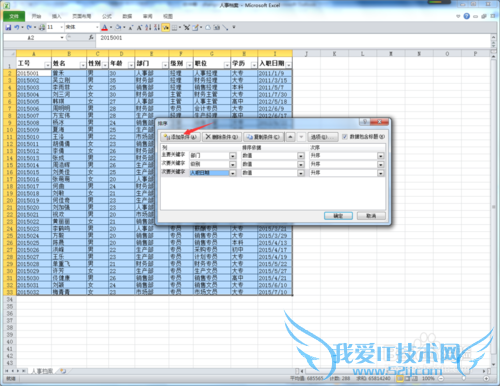Click the zoom slider handle in status bar

(x=464, y=379)
